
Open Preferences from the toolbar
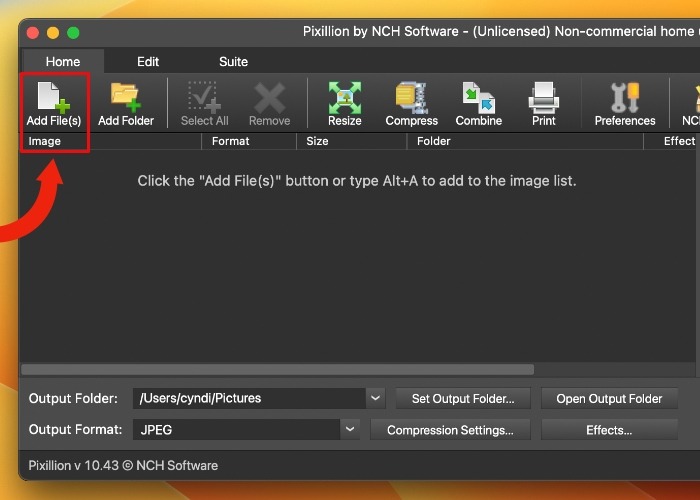625,104
